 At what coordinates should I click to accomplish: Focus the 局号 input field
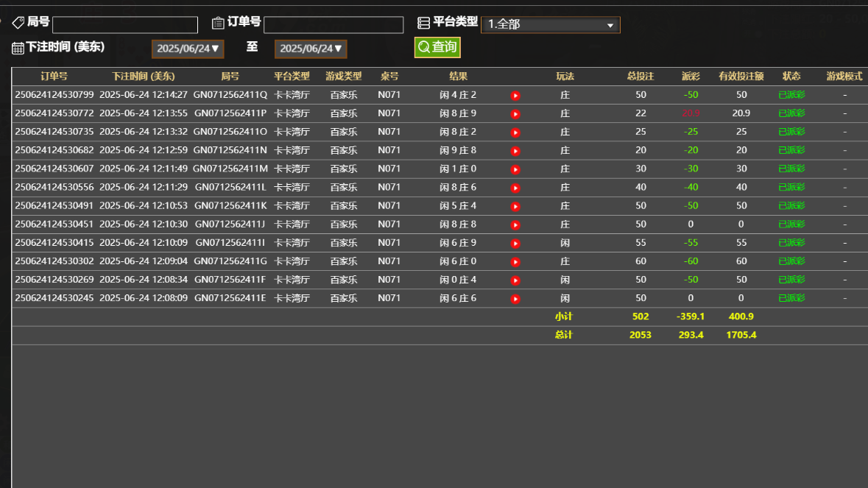point(125,25)
